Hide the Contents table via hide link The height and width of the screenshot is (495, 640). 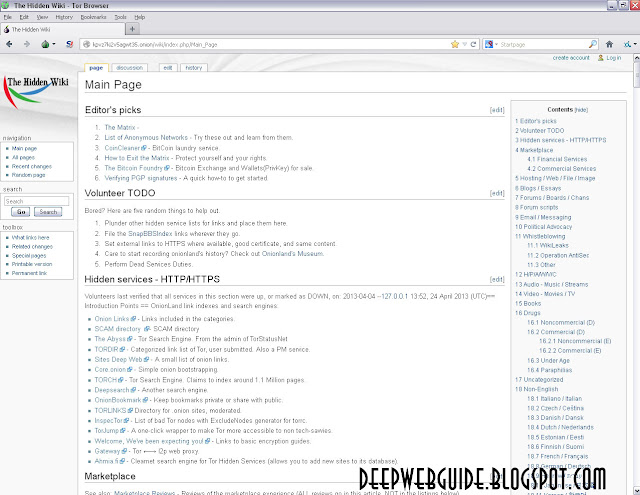pos(581,110)
